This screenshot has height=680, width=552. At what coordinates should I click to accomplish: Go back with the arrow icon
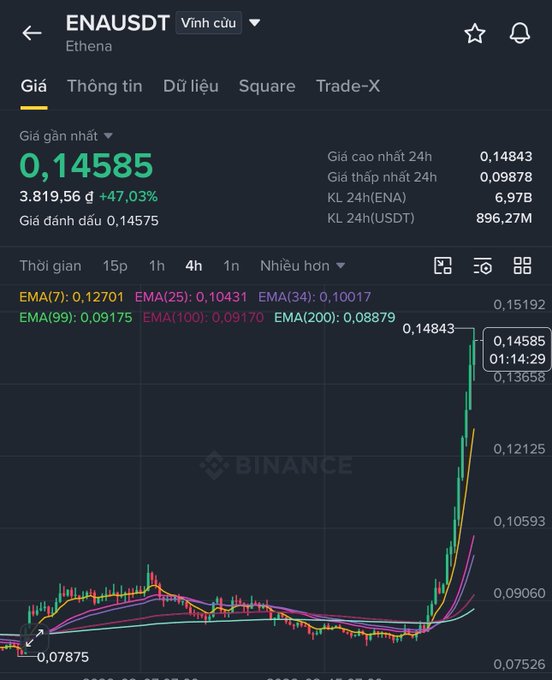pyautogui.click(x=32, y=33)
